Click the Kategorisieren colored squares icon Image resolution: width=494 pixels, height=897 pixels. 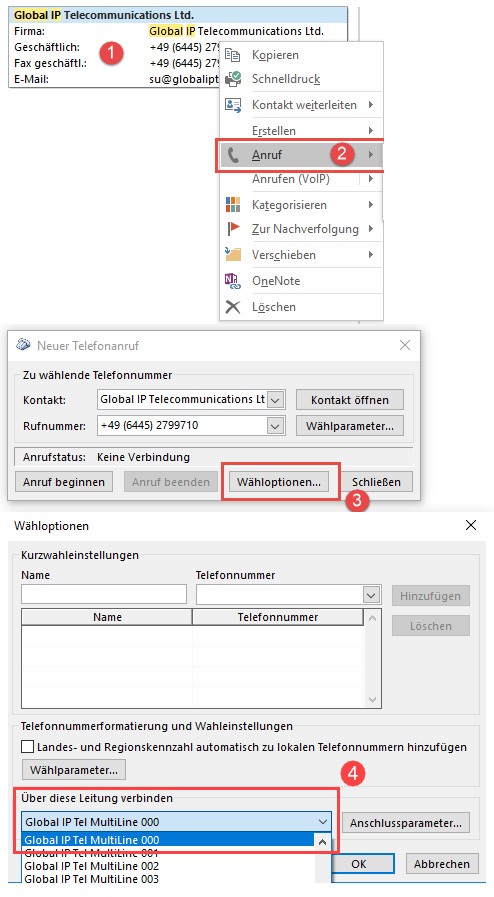[233, 204]
